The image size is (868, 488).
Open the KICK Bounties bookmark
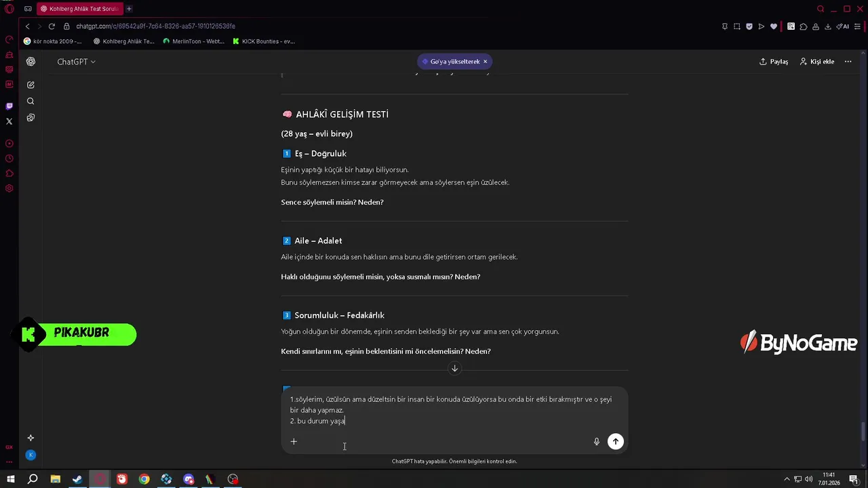click(264, 41)
